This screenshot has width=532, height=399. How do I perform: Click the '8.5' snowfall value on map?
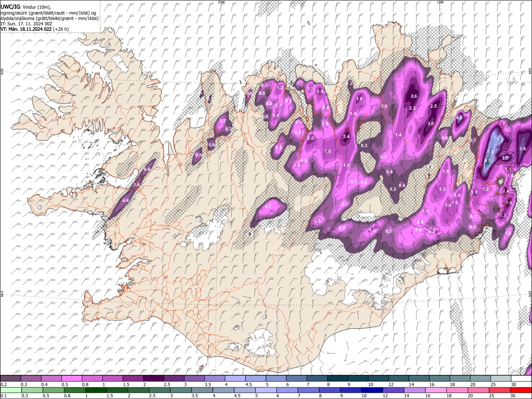(488, 160)
